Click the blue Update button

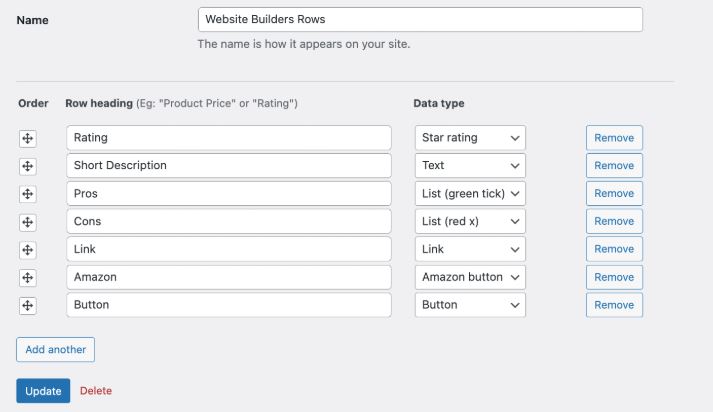tap(43, 391)
